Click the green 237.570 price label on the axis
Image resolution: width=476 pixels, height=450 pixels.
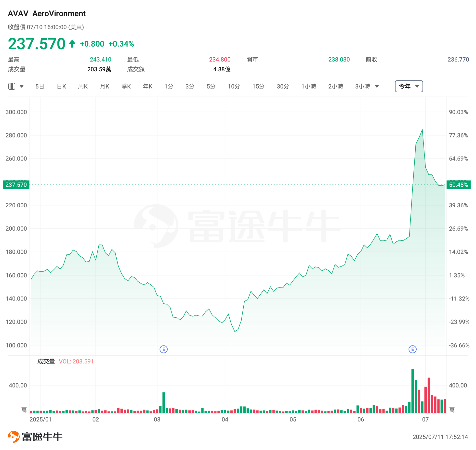(16, 185)
